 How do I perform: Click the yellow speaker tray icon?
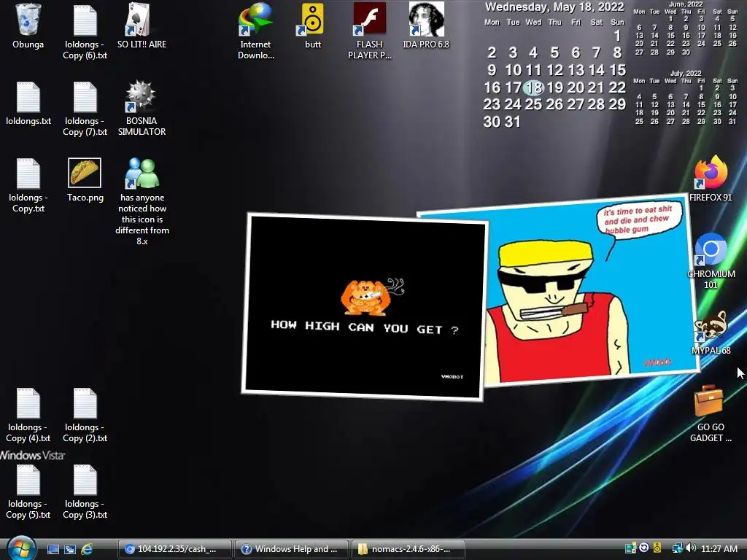pyautogui.click(x=657, y=548)
